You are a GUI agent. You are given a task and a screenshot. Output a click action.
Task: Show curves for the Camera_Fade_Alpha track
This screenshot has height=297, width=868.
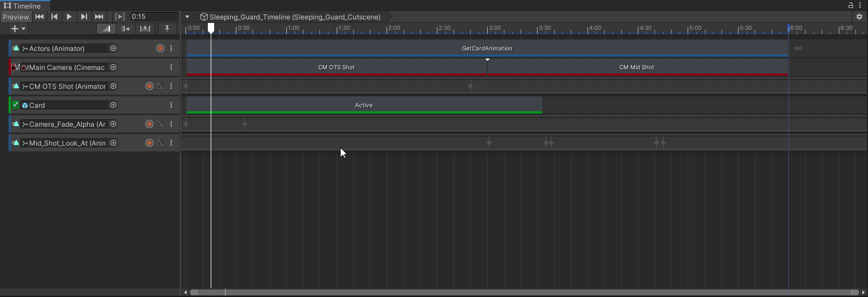(160, 124)
